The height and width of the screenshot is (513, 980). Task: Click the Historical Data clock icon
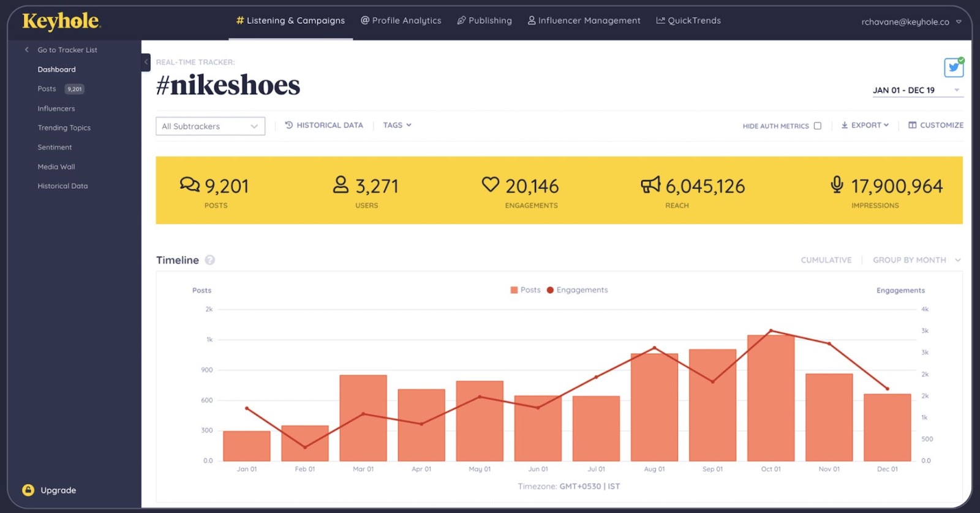click(x=289, y=125)
